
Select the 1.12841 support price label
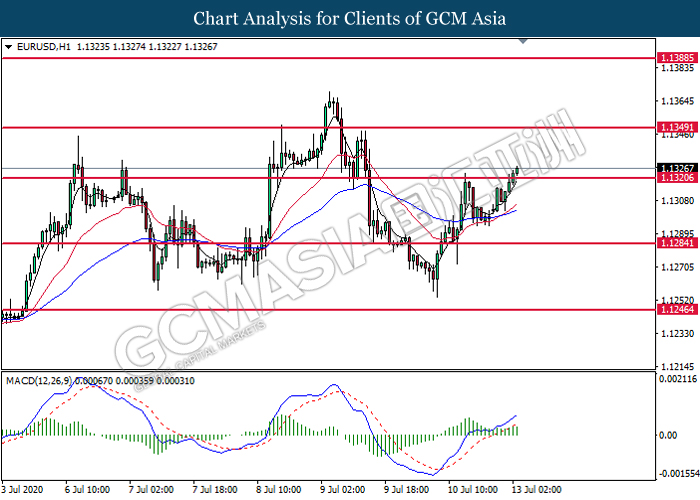[677, 243]
